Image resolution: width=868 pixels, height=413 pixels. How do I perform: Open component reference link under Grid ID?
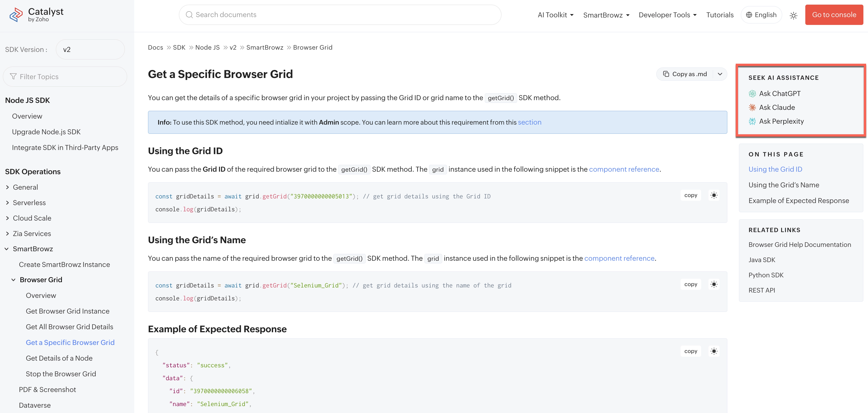click(624, 169)
